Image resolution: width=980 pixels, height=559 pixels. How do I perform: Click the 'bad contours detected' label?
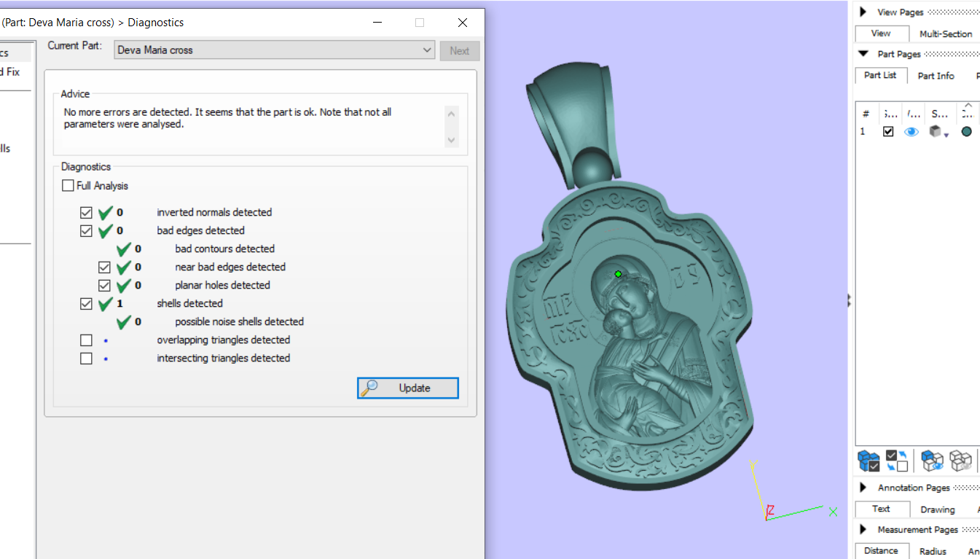pyautogui.click(x=224, y=249)
